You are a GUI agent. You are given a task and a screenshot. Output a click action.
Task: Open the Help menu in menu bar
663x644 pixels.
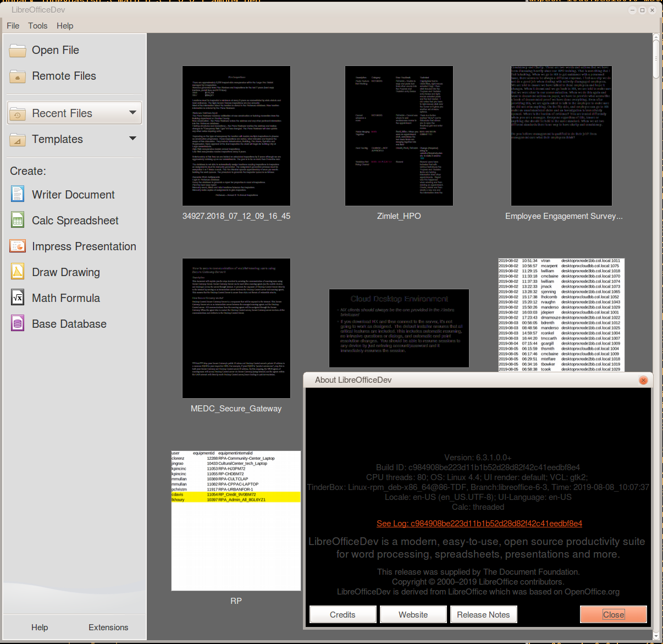coord(65,26)
